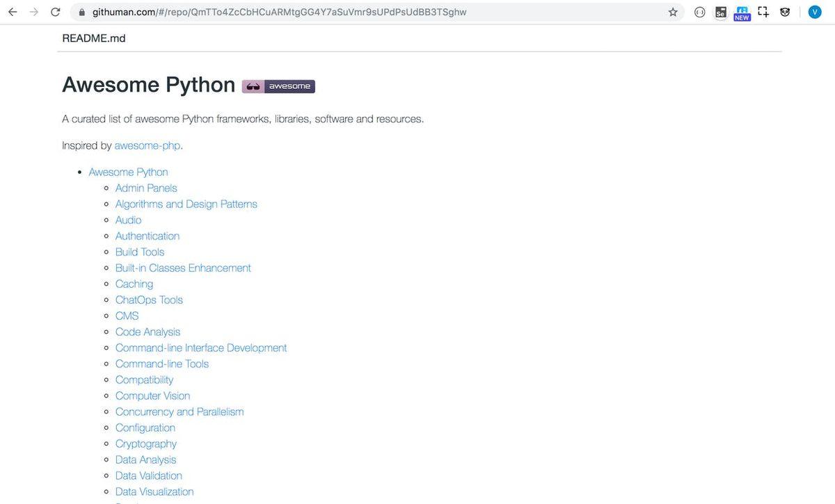Image resolution: width=835 pixels, height=504 pixels.
Task: Click the circular extension icon beside the star
Action: pyautogui.click(x=700, y=12)
